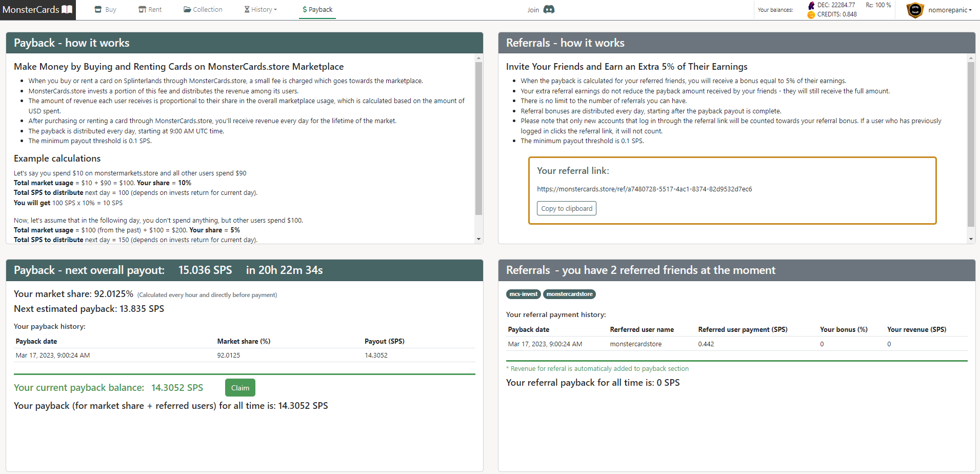The height and width of the screenshot is (474, 980).
Task: Click the Referred user payment (SPS) header
Action: (x=743, y=329)
